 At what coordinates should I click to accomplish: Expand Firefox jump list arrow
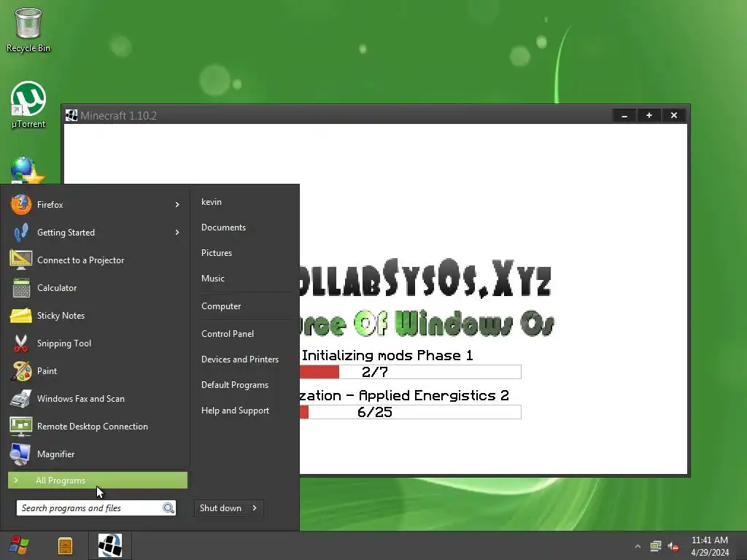click(x=177, y=205)
